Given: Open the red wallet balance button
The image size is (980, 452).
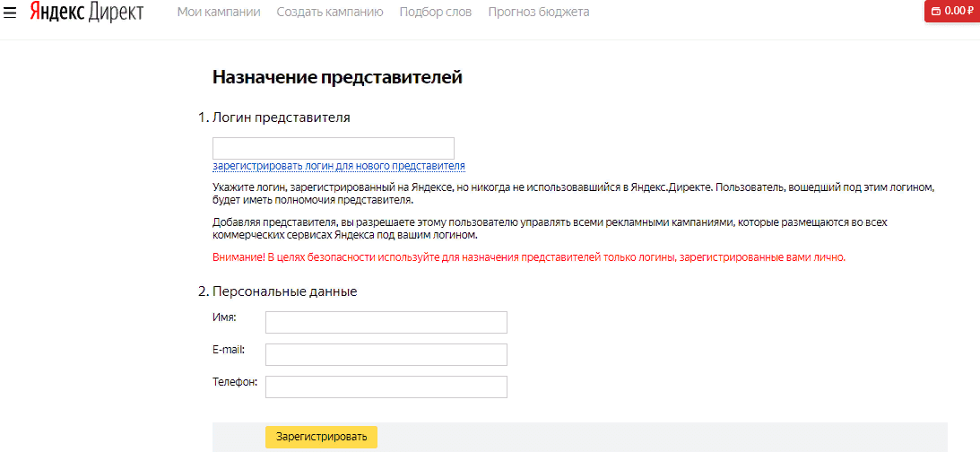Looking at the screenshot, I should click(952, 11).
